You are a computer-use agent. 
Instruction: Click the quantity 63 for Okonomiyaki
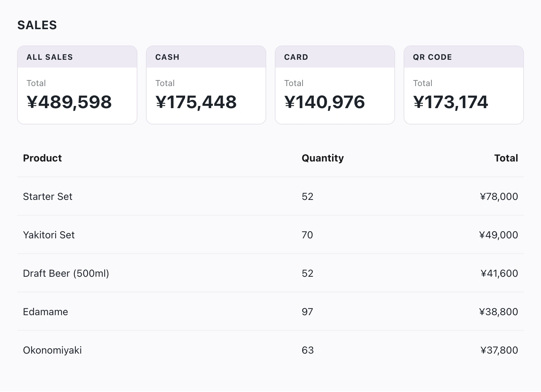tap(308, 350)
